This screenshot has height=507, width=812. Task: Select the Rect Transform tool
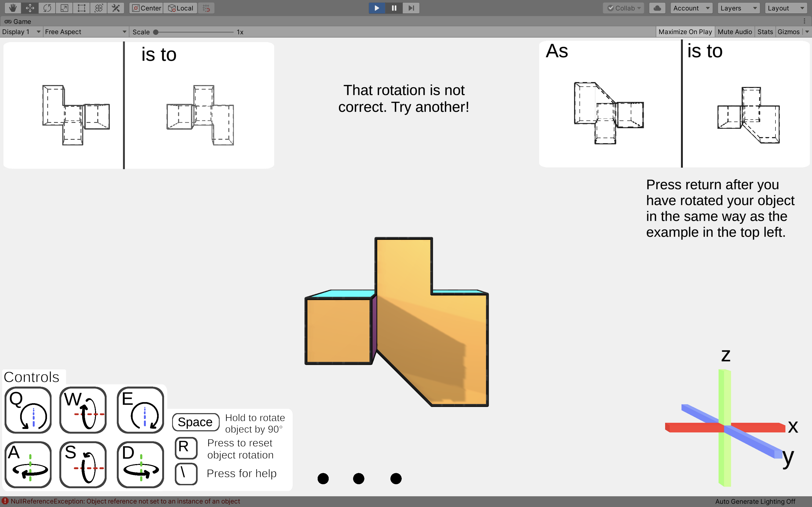81,8
